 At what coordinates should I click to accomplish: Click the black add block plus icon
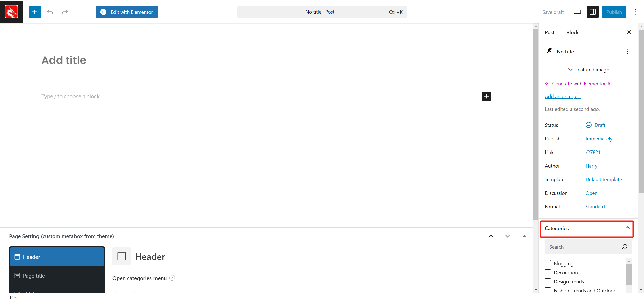coord(486,96)
